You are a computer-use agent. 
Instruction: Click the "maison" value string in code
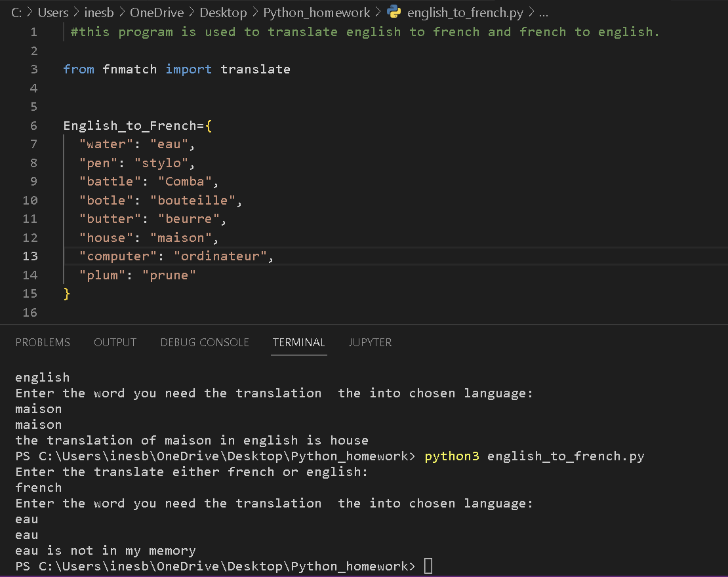tap(181, 237)
